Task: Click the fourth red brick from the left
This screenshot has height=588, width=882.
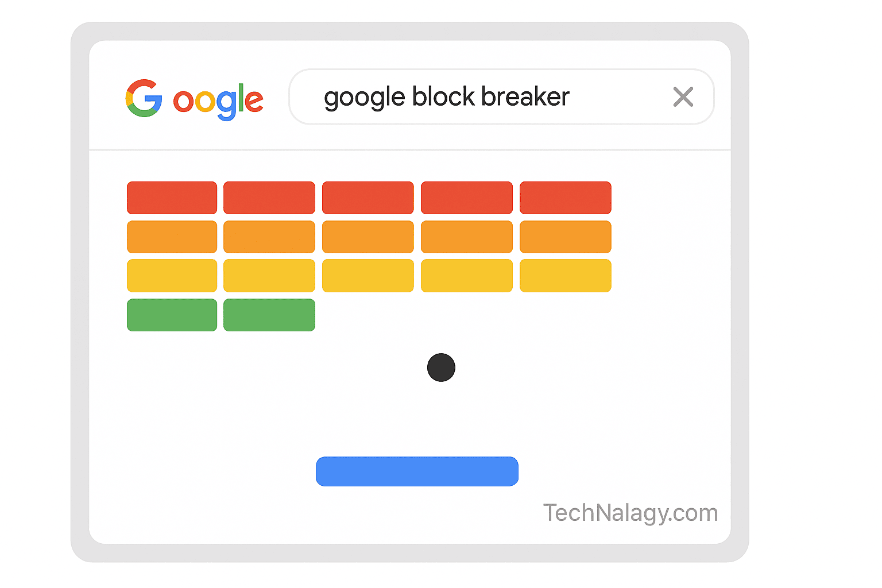Action: pos(466,198)
